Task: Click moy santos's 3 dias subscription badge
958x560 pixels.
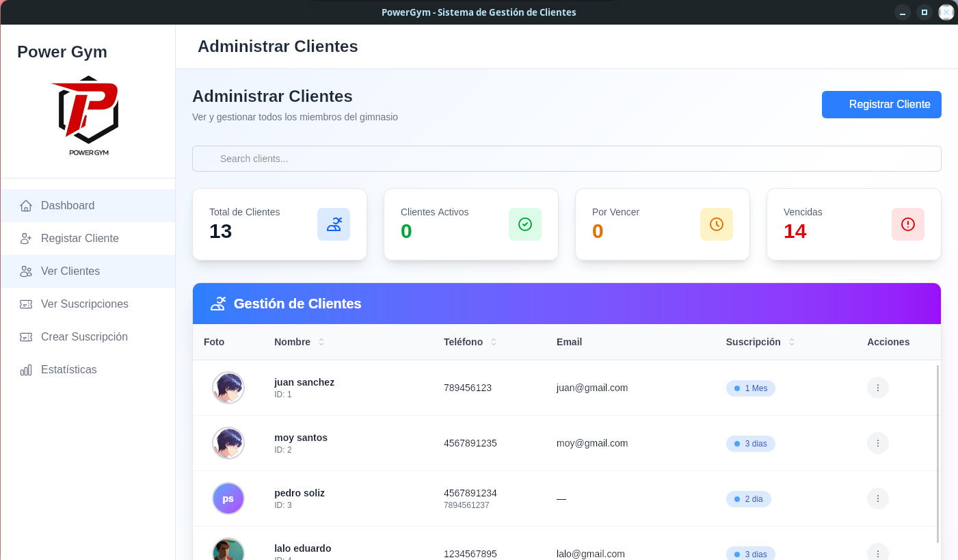Action: [751, 444]
